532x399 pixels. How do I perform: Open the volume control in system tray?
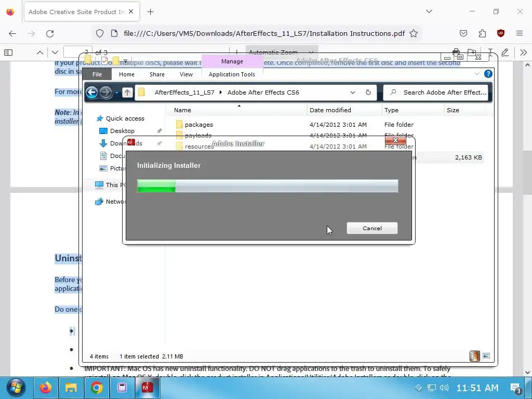point(444,388)
